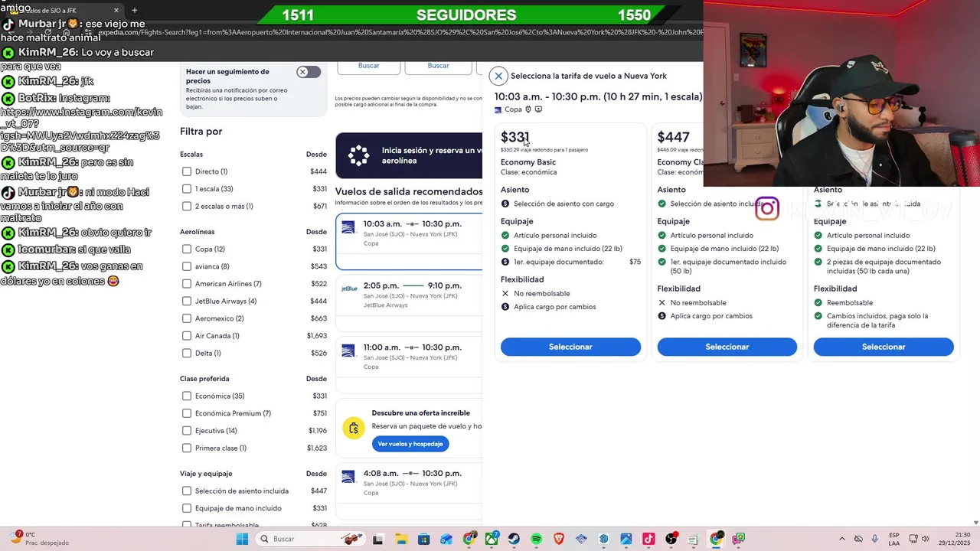
Task: Open Steam from the taskbar
Action: click(x=514, y=539)
